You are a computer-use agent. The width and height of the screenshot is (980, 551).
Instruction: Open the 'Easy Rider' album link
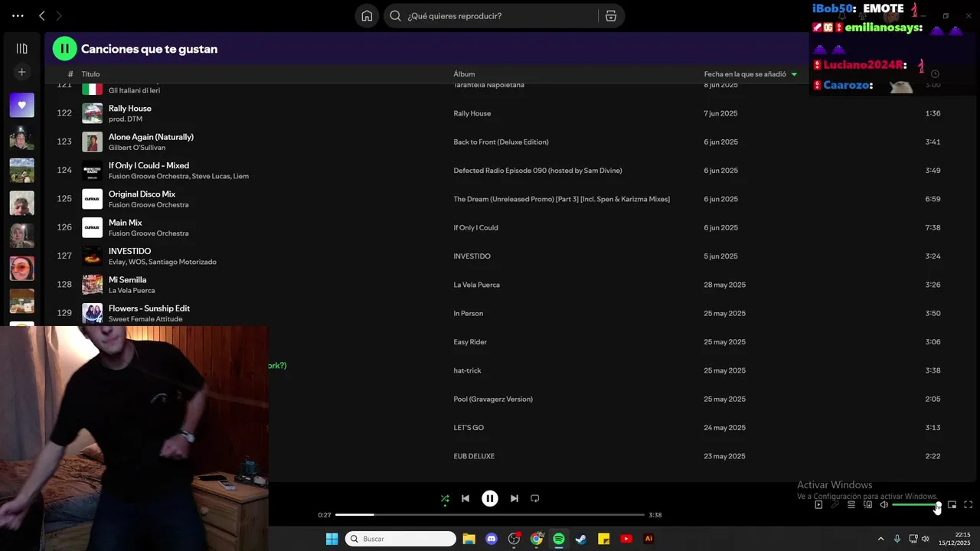pos(470,342)
